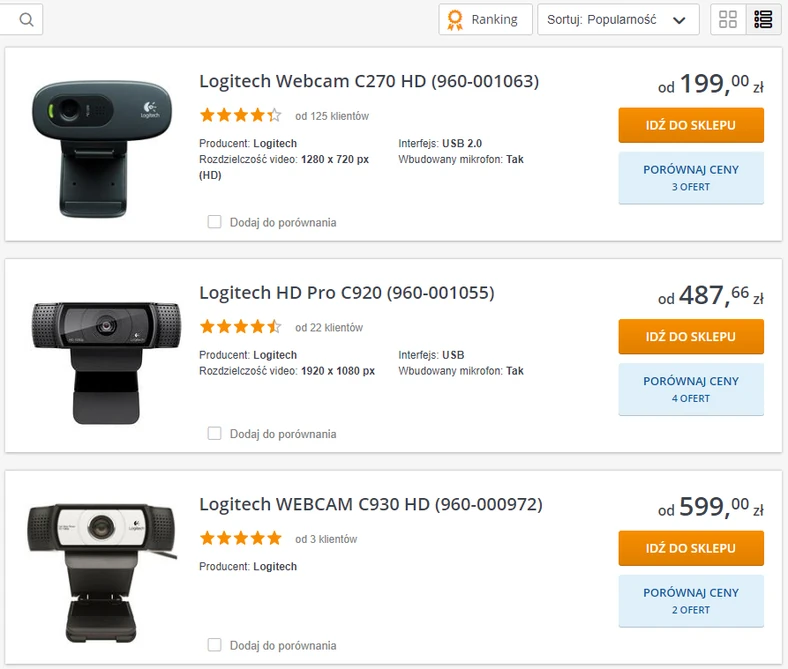Check compare box for Webcam C270

coord(214,222)
